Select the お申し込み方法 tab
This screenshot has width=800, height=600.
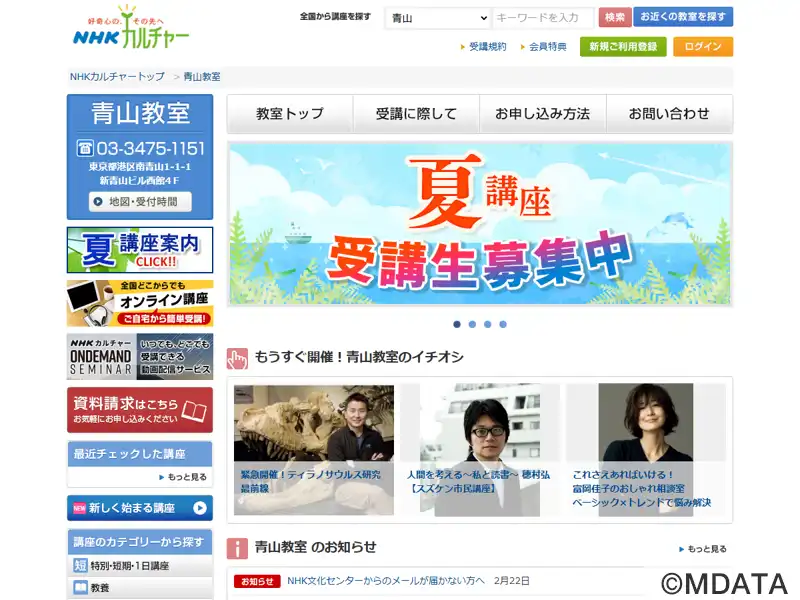click(543, 114)
